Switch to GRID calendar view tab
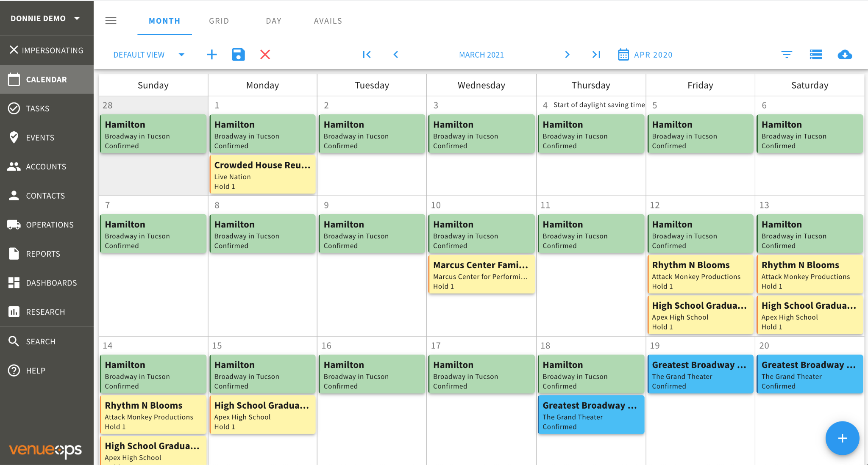 point(218,21)
